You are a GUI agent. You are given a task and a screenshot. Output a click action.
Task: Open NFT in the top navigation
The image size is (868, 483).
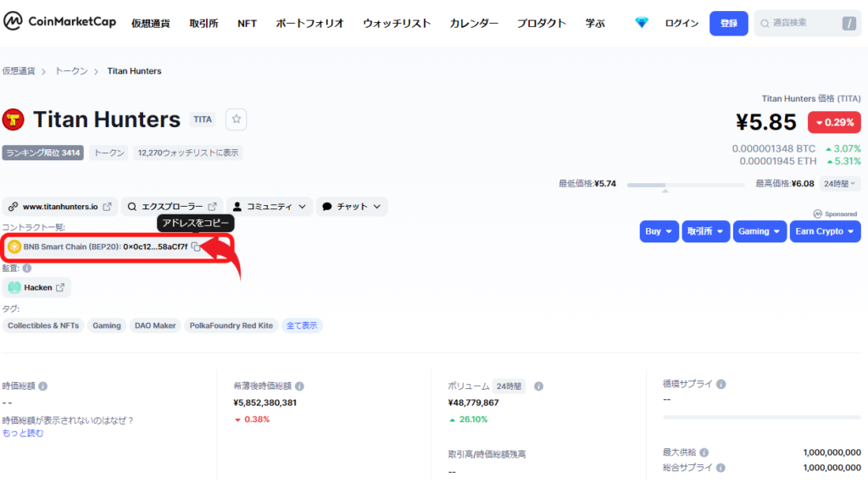click(x=247, y=23)
